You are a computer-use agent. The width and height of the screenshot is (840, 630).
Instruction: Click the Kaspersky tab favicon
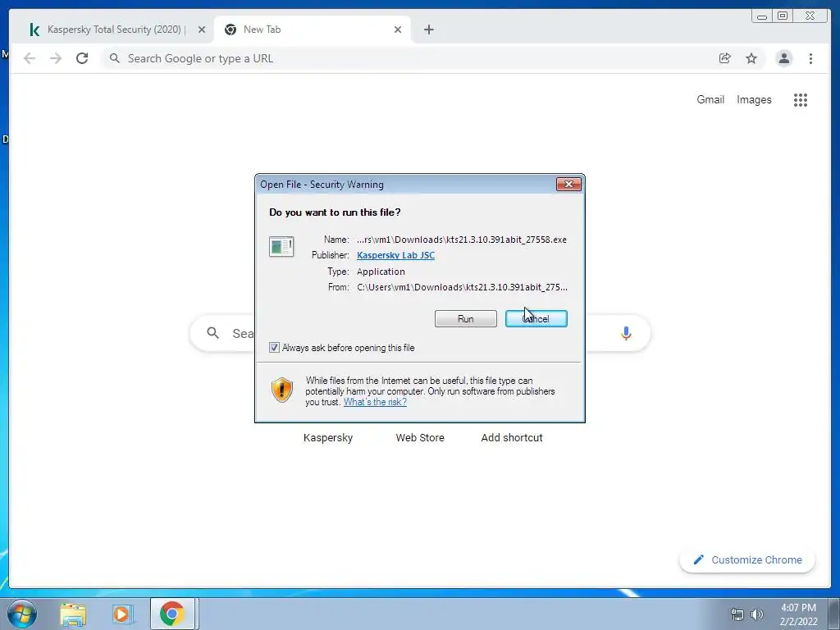coord(34,30)
